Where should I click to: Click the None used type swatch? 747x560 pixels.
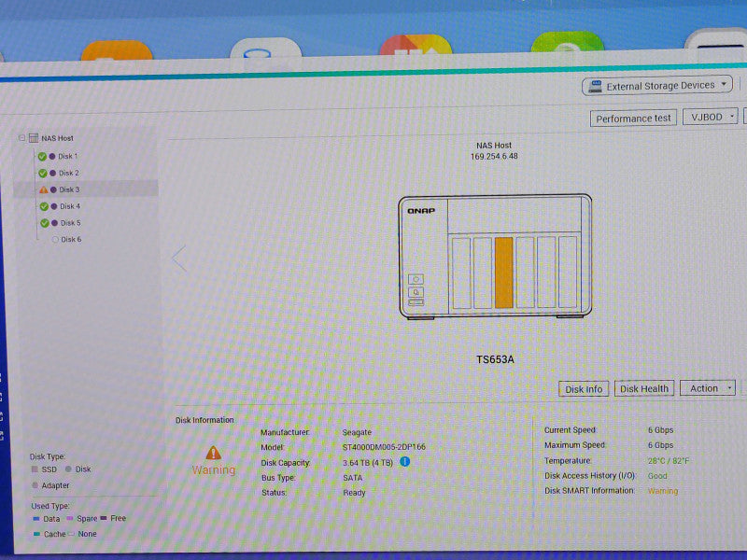pos(72,534)
